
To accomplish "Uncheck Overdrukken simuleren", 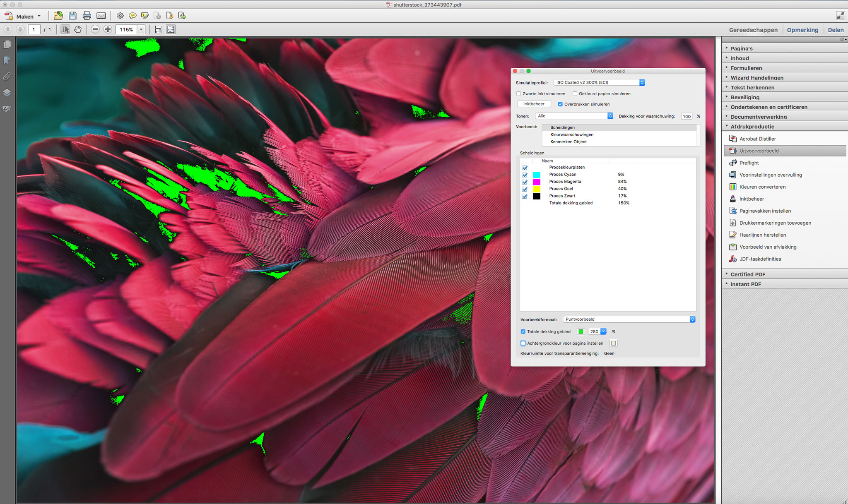I will (x=560, y=104).
